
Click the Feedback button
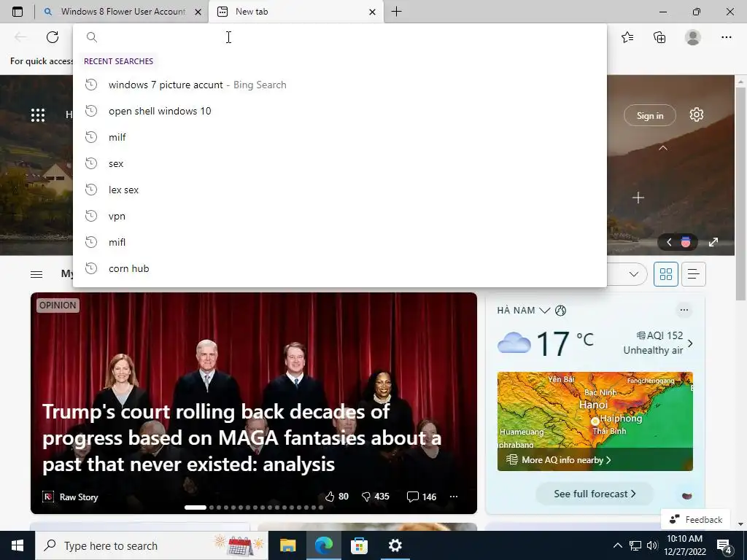695,519
